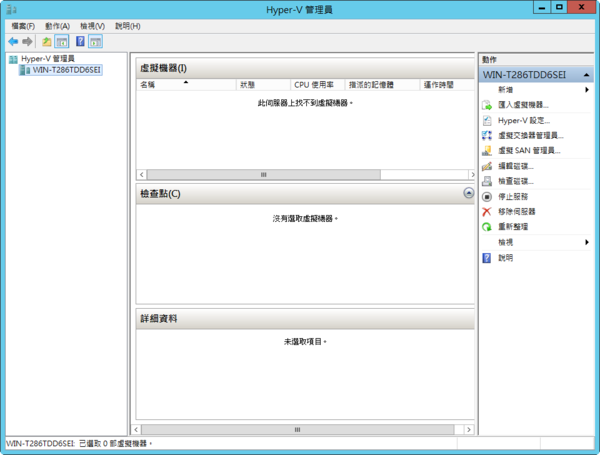Click the virtual machine list horizontal scrollbar thumb

tap(264, 174)
